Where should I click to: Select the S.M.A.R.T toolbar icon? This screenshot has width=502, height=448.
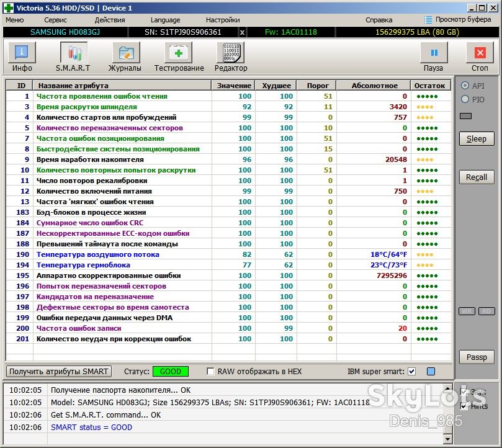click(x=74, y=53)
